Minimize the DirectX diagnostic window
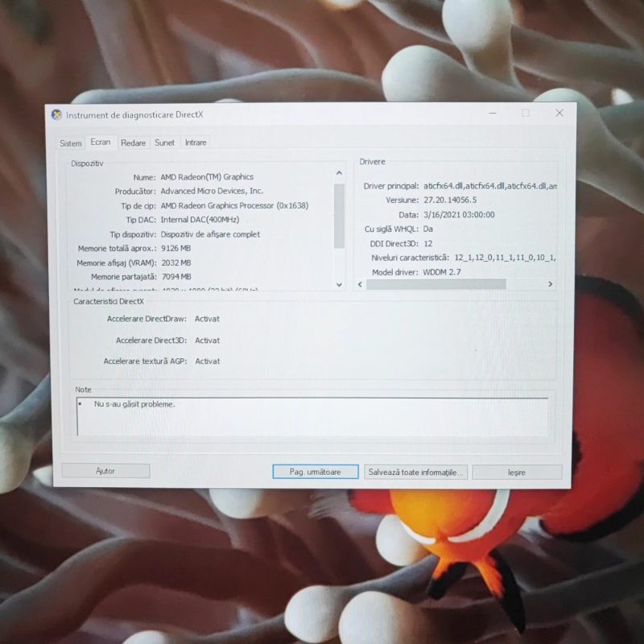Image resolution: width=644 pixels, height=644 pixels. point(493,113)
